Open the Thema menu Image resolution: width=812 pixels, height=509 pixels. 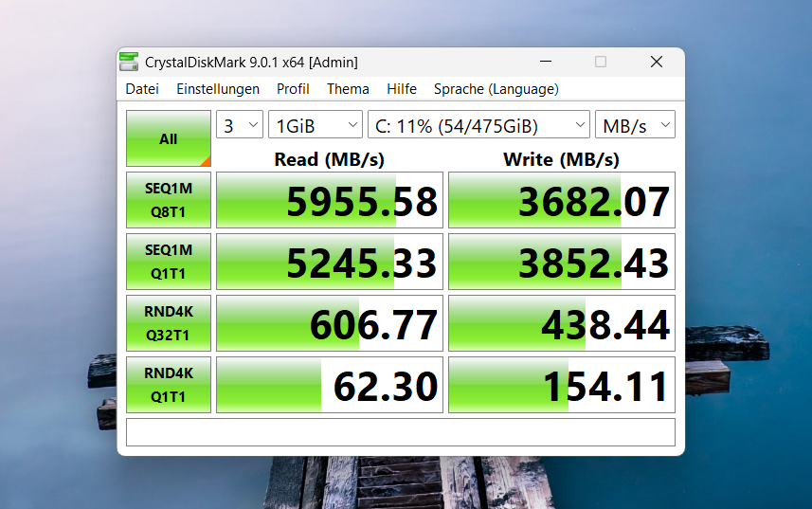[348, 89]
